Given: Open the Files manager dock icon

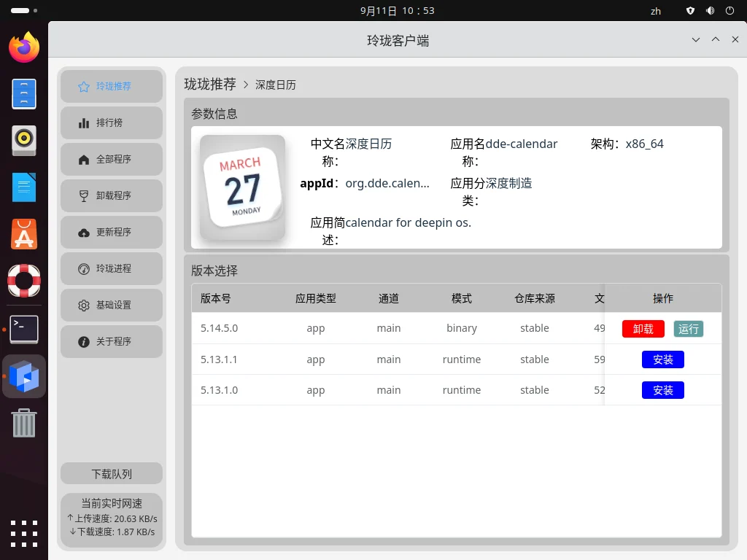Looking at the screenshot, I should pyautogui.click(x=24, y=94).
